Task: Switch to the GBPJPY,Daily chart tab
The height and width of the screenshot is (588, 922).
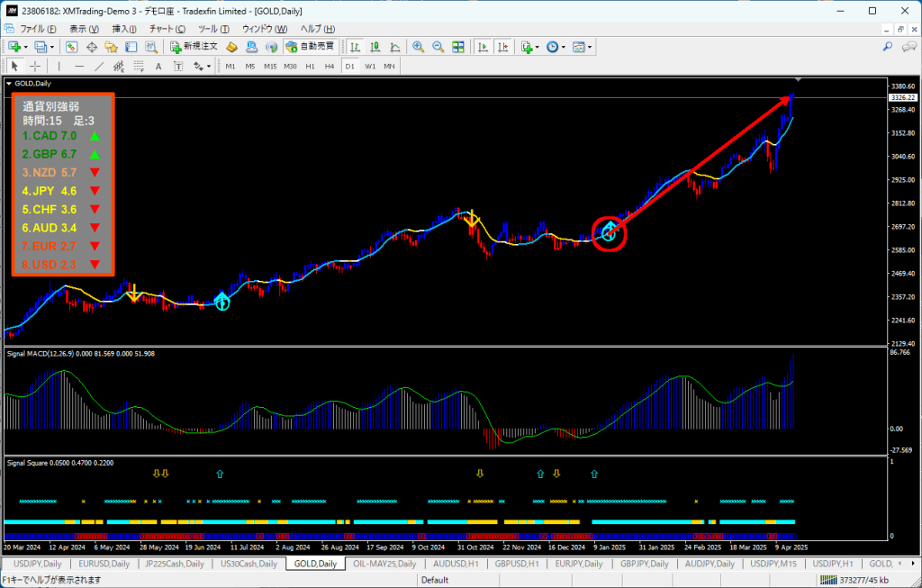Action: pyautogui.click(x=645, y=564)
